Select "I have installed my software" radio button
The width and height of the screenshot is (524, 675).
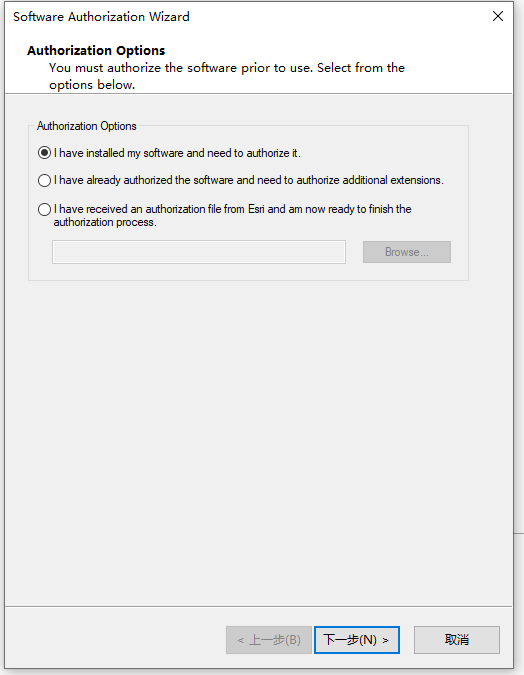click(x=44, y=153)
